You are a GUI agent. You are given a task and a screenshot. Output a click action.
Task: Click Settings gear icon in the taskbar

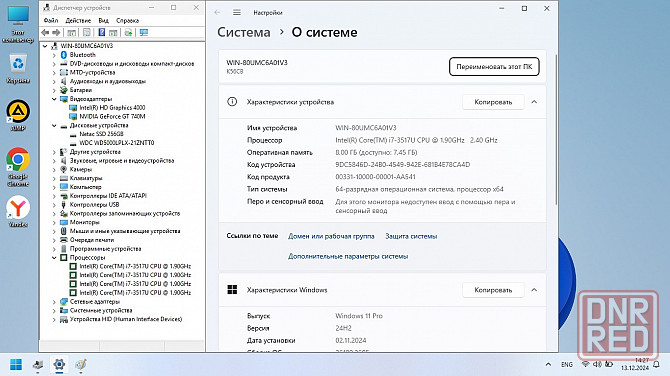(x=59, y=364)
